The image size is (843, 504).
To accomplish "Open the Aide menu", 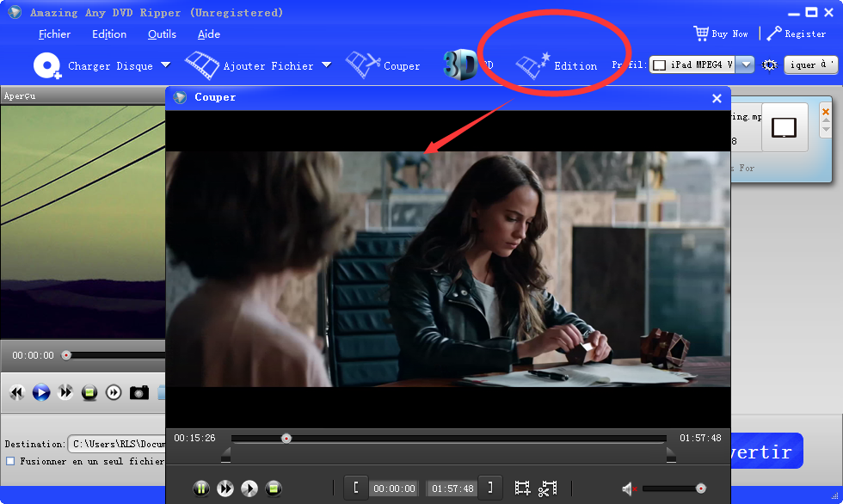I will (x=208, y=34).
